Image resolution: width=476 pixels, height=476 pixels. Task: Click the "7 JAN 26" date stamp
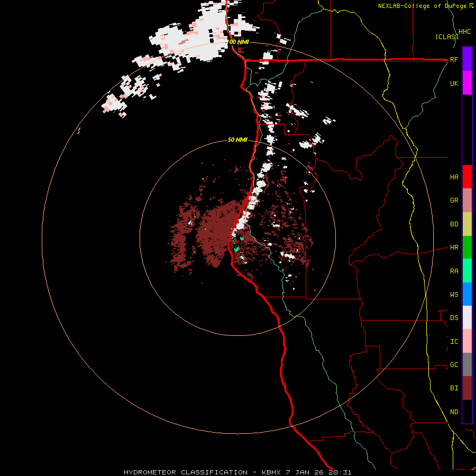pos(305,472)
